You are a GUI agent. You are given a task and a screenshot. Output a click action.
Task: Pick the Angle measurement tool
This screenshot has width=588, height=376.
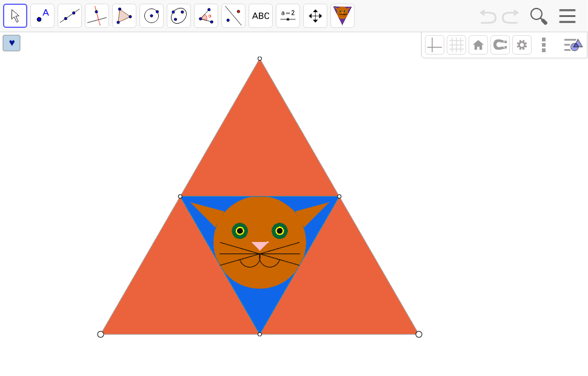[x=206, y=16]
